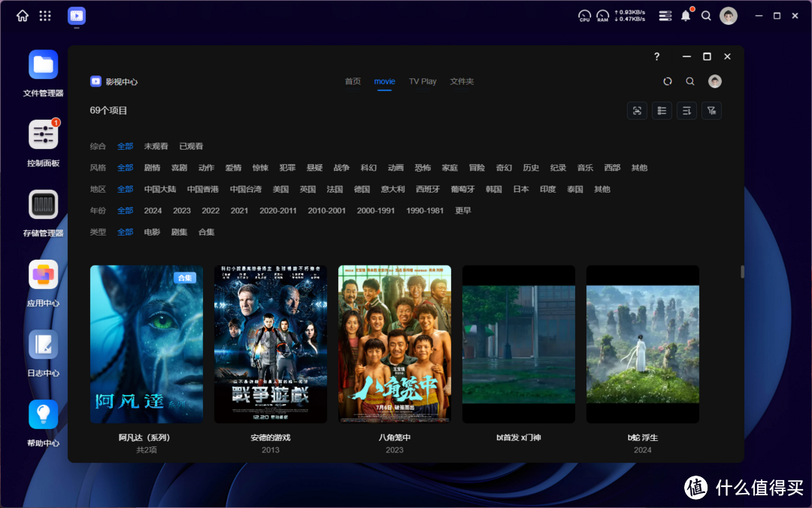The image size is (812, 508).
Task: Filter movies by 恐怖 genre
Action: click(422, 167)
